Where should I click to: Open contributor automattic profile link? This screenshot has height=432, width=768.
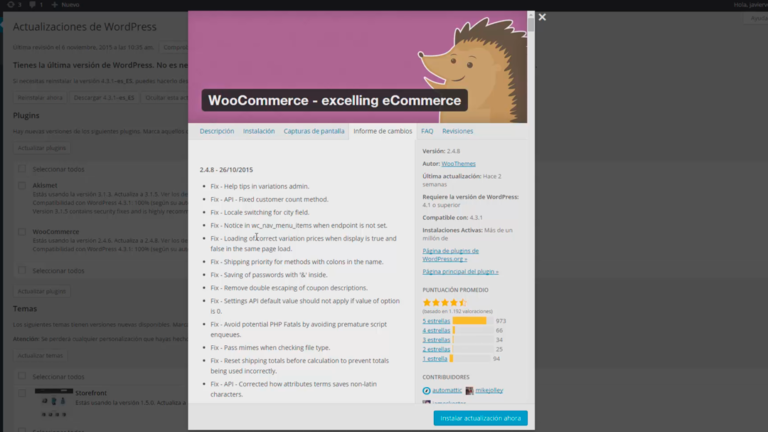pos(447,390)
